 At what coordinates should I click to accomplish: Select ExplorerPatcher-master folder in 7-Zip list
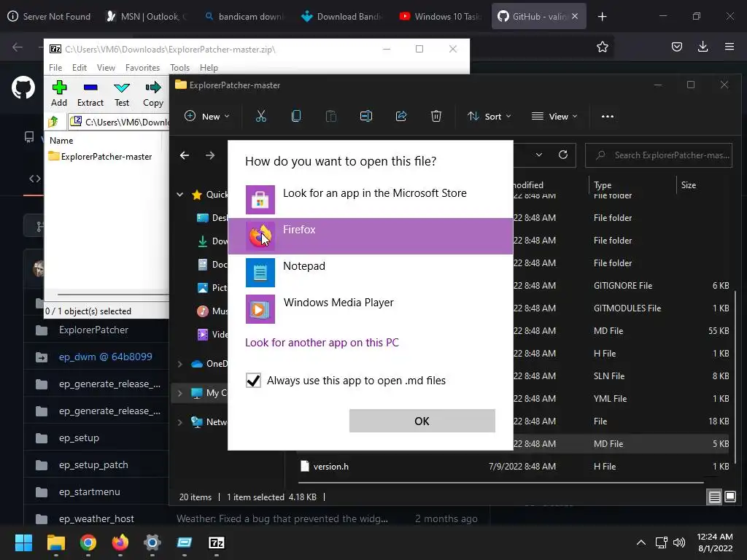click(101, 157)
